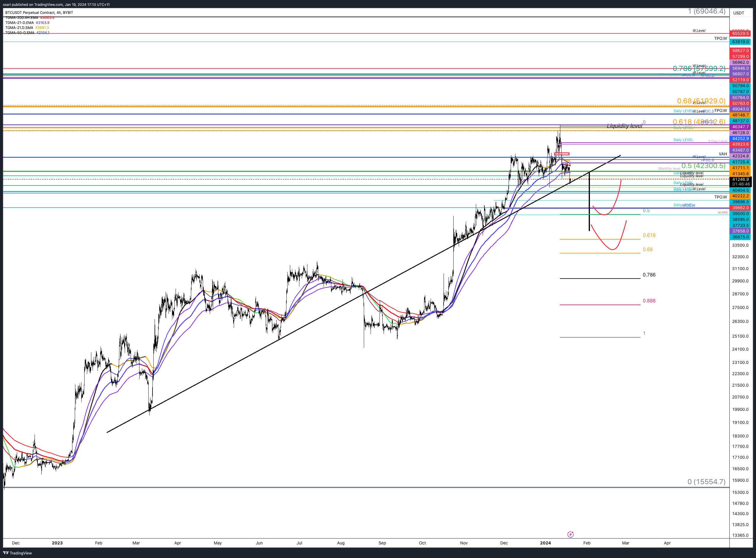The height and width of the screenshot is (558, 756).
Task: Click the orange 40222.2 price tag
Action: [740, 196]
